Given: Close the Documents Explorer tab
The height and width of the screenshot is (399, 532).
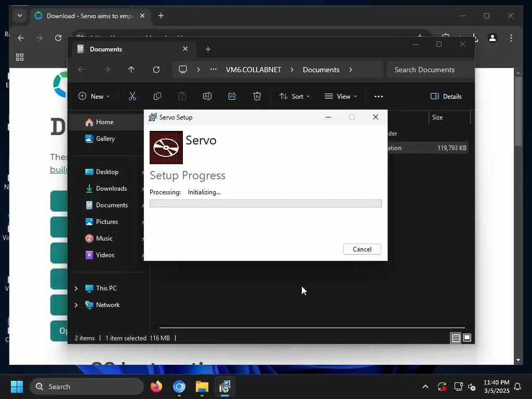Looking at the screenshot, I should coord(185,49).
